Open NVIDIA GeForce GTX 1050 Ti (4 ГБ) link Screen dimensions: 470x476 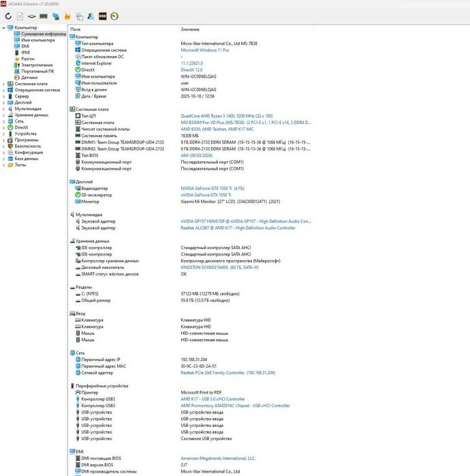(x=213, y=189)
